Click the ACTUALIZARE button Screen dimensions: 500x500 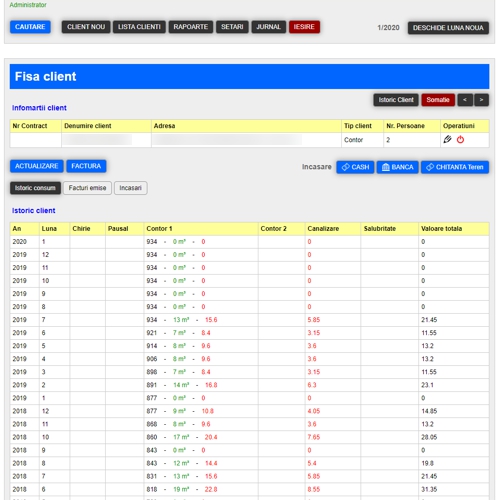click(37, 166)
